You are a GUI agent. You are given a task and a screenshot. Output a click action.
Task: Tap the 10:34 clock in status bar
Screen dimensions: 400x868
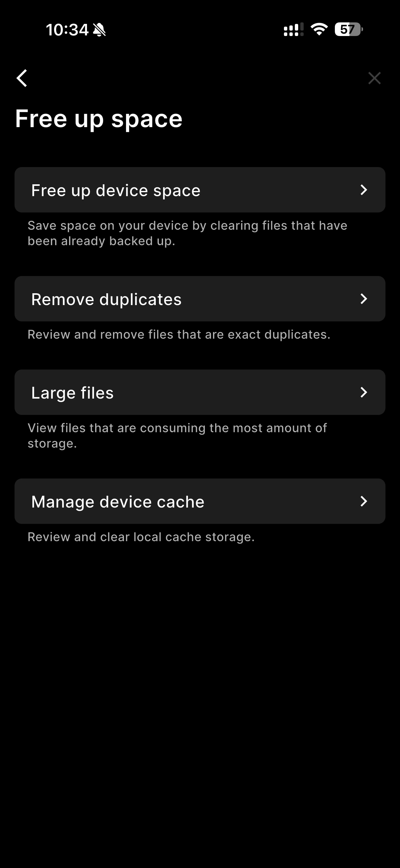(x=67, y=30)
